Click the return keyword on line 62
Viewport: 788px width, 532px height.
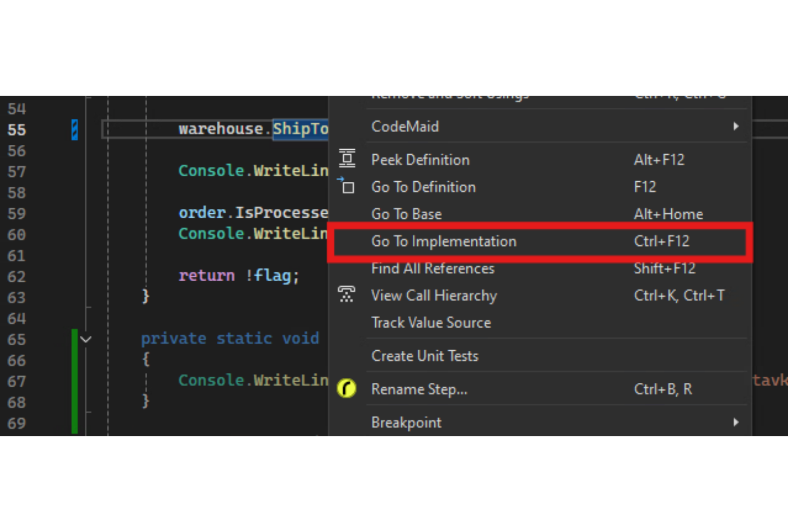[x=206, y=275]
